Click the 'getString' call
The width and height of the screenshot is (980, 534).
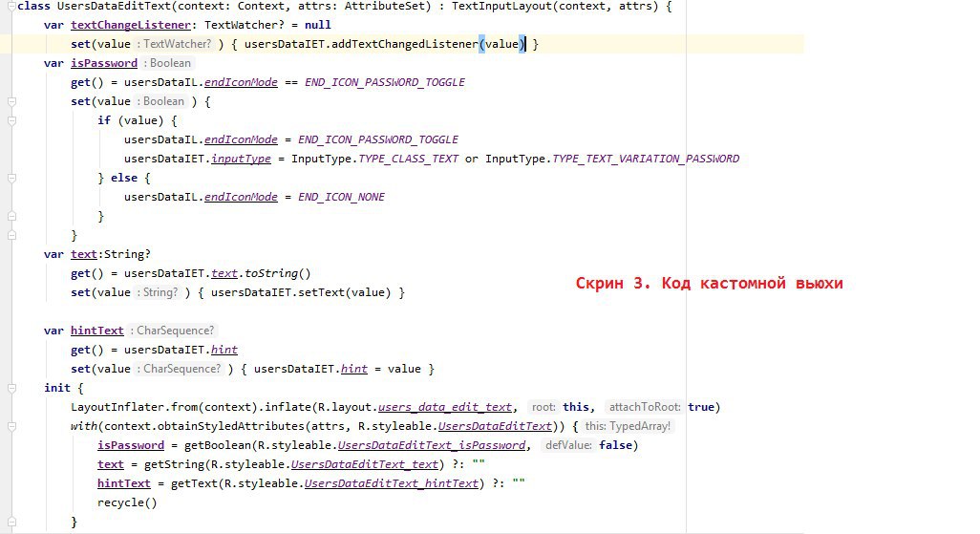pyautogui.click(x=174, y=464)
